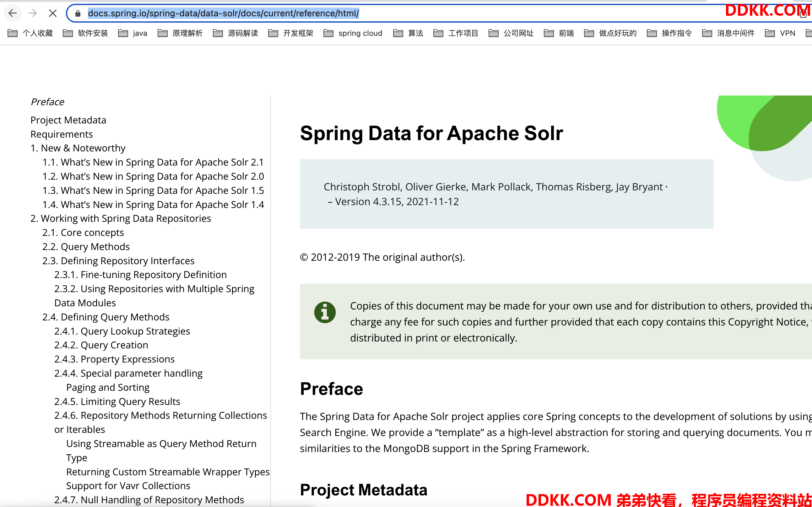This screenshot has width=812, height=507.
Task: Open the 开发框架 bookmark folder
Action: pos(291,33)
